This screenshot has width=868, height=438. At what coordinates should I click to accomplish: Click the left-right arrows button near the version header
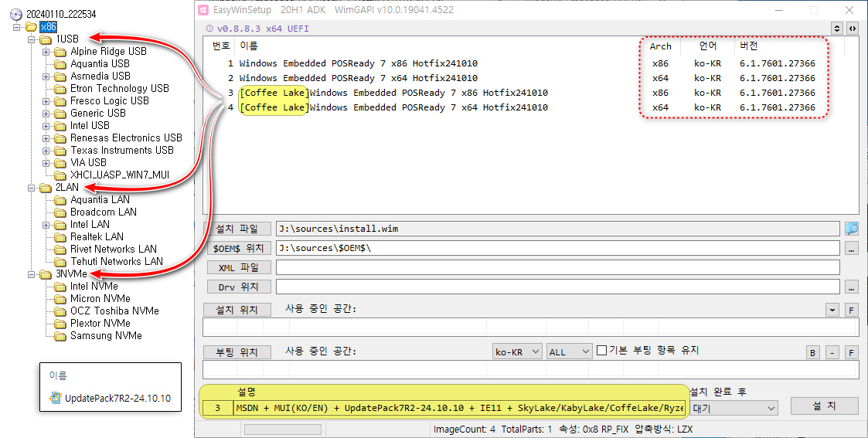853,29
